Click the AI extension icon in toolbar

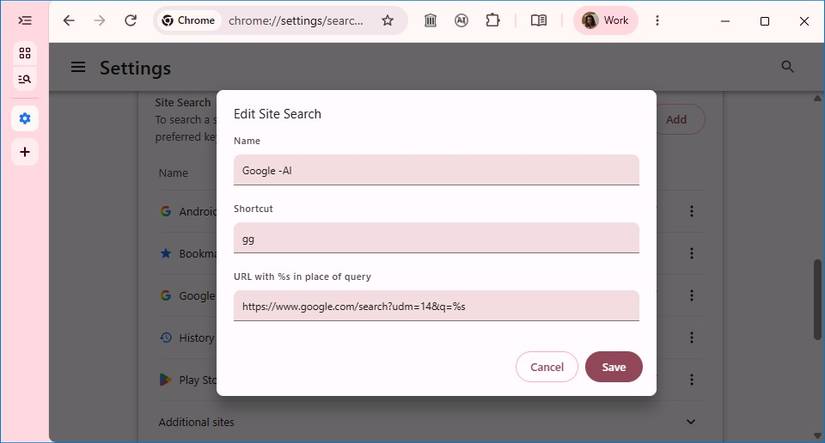461,21
